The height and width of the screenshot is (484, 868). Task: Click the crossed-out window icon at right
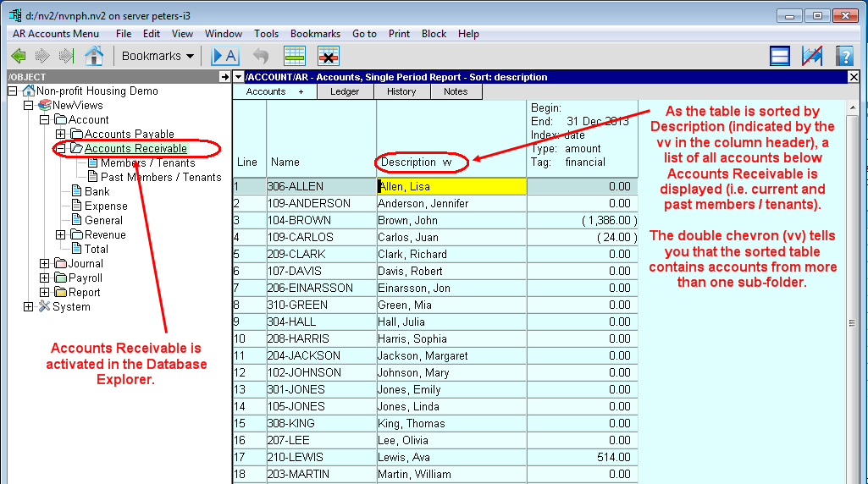coord(812,56)
